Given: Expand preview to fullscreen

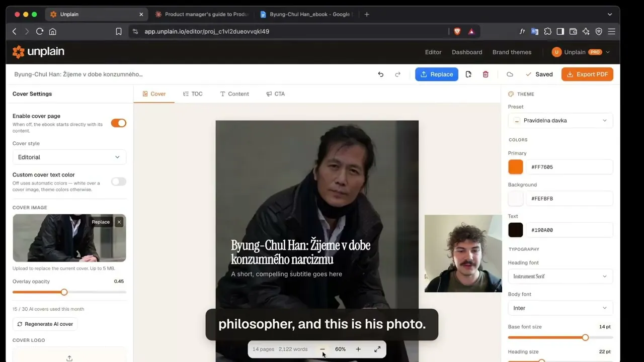Looking at the screenshot, I should point(377,349).
